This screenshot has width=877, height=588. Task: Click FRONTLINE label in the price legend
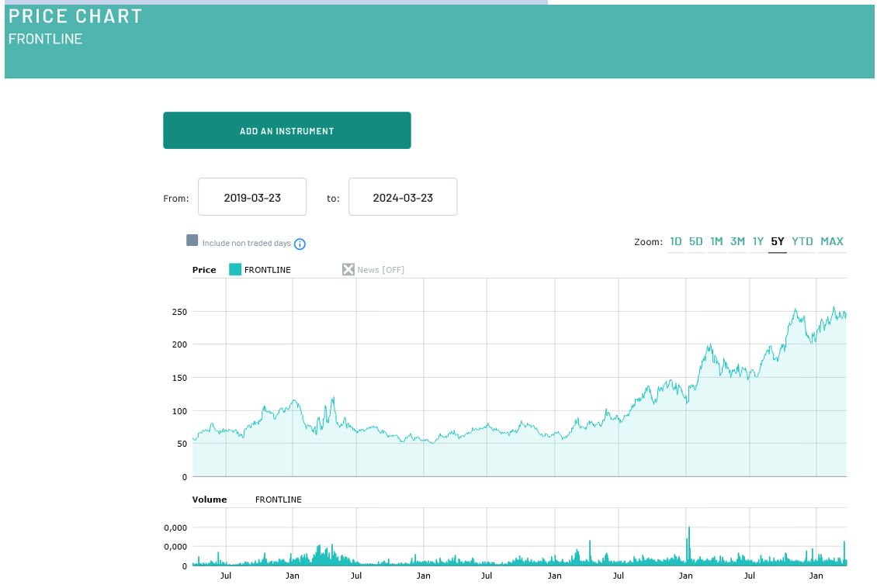click(x=267, y=270)
